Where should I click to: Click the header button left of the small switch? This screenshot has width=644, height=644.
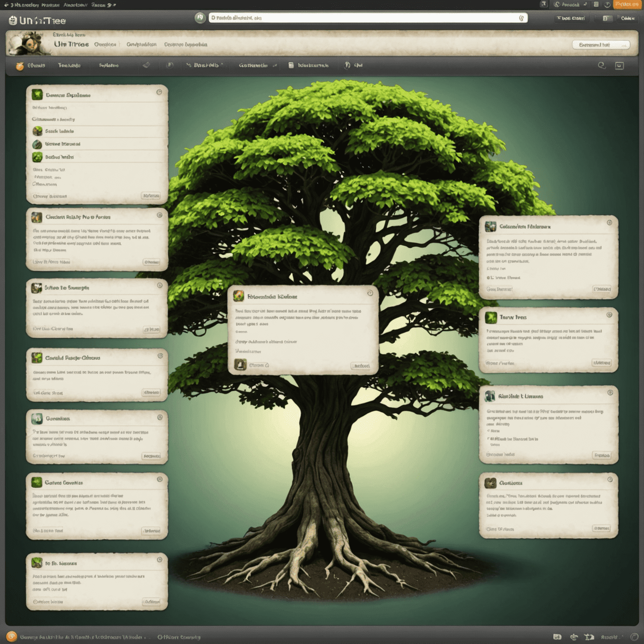[571, 18]
